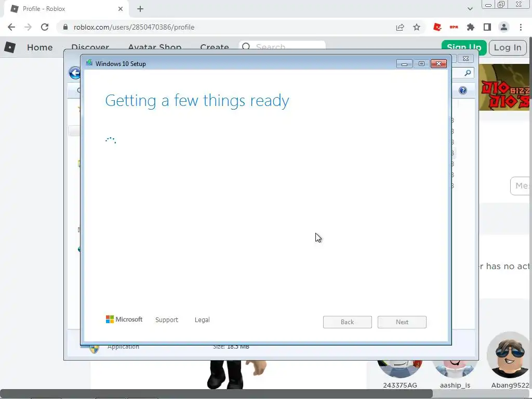
Task: Click the page horizontal scrollbar
Action: coord(216,394)
